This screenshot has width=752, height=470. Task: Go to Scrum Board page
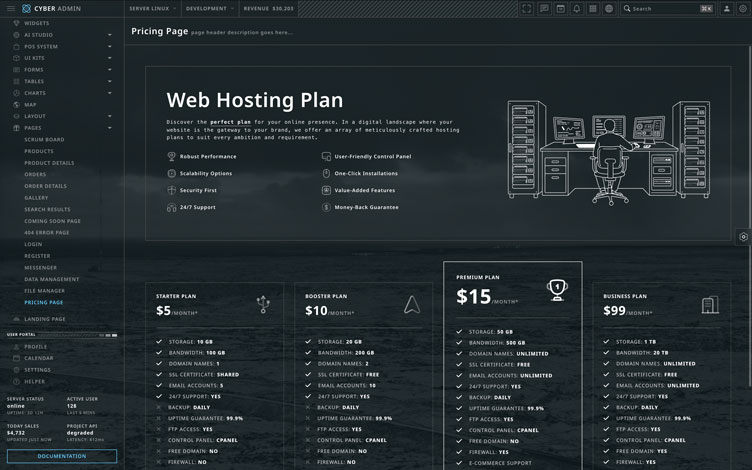(x=44, y=140)
